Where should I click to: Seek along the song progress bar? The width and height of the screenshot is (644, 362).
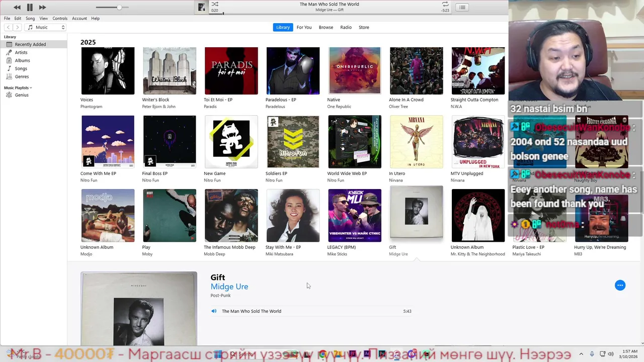click(330, 14)
